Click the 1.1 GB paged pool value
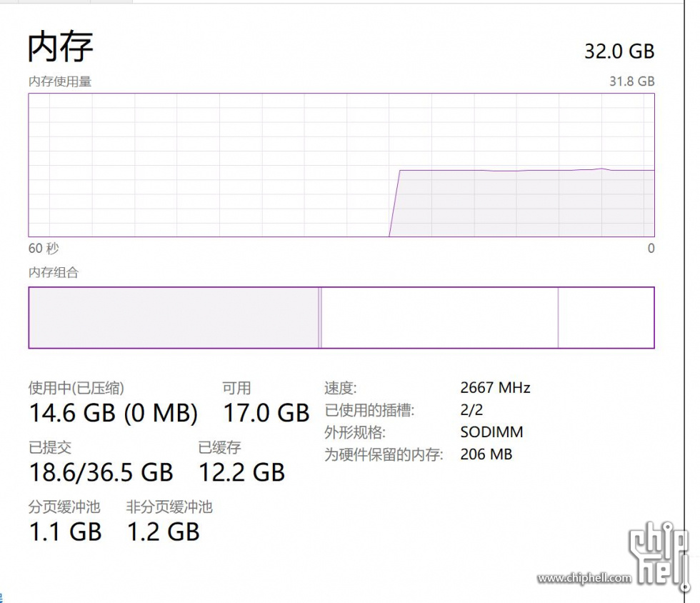The height and width of the screenshot is (603, 700). point(65,532)
